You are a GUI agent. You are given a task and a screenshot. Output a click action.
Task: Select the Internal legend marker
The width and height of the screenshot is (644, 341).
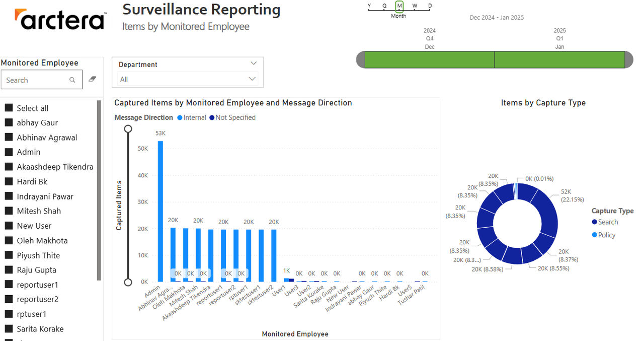tap(180, 118)
